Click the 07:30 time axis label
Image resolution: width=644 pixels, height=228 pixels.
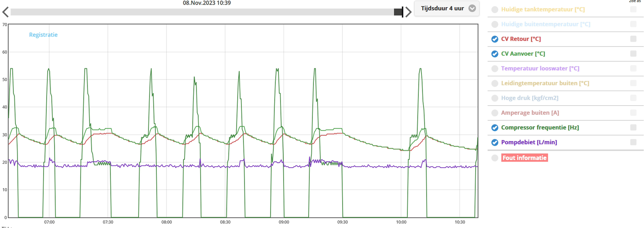pyautogui.click(x=108, y=222)
